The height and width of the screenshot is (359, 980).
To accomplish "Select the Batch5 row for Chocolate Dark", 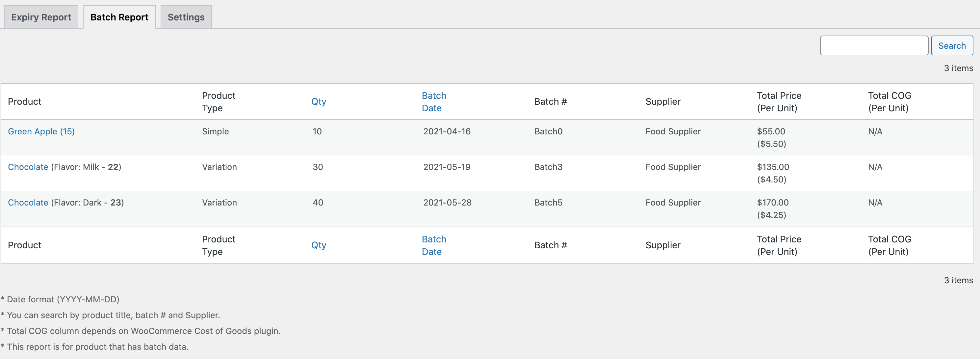I will tap(548, 202).
